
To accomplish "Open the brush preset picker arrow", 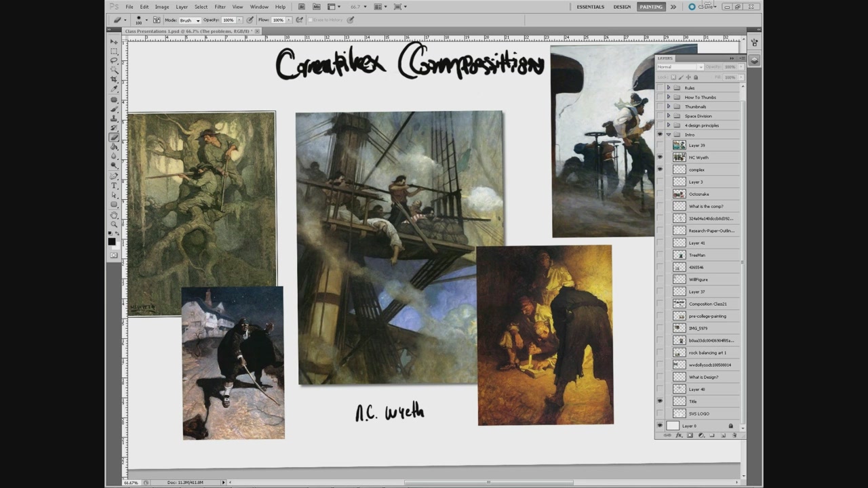I will (146, 20).
